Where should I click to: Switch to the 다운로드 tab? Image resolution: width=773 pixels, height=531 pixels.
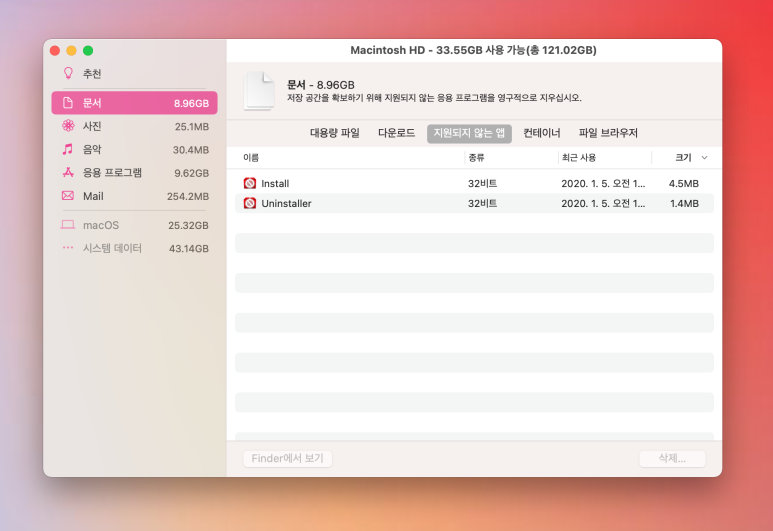point(396,133)
